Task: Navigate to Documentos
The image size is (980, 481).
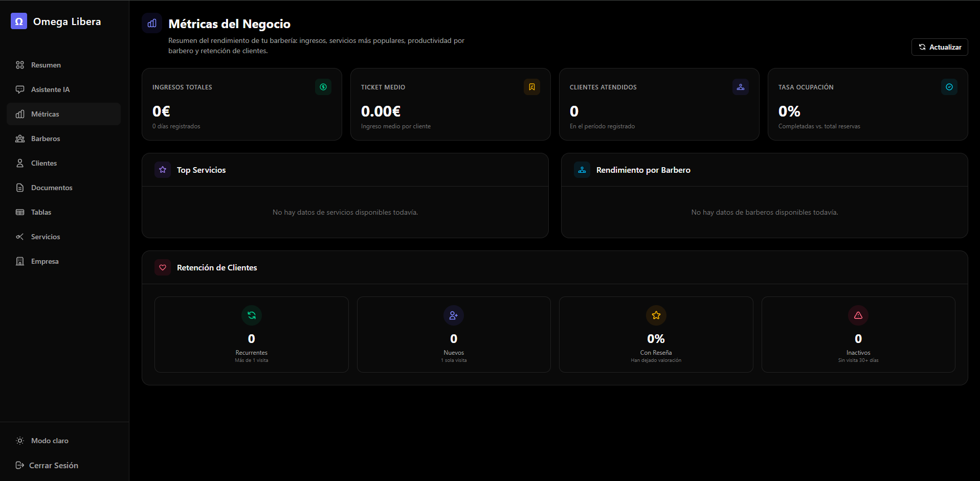Action: point(64,188)
